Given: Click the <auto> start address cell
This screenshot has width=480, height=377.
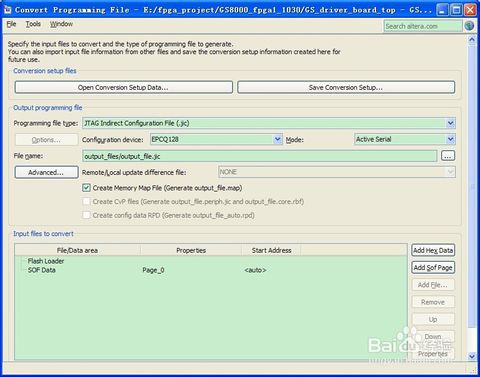Looking at the screenshot, I should [x=255, y=270].
